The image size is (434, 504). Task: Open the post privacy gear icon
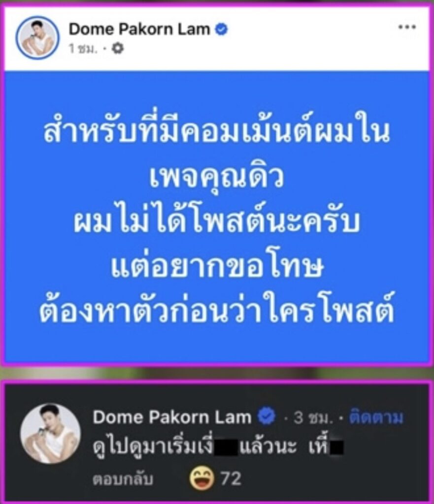pos(117,49)
